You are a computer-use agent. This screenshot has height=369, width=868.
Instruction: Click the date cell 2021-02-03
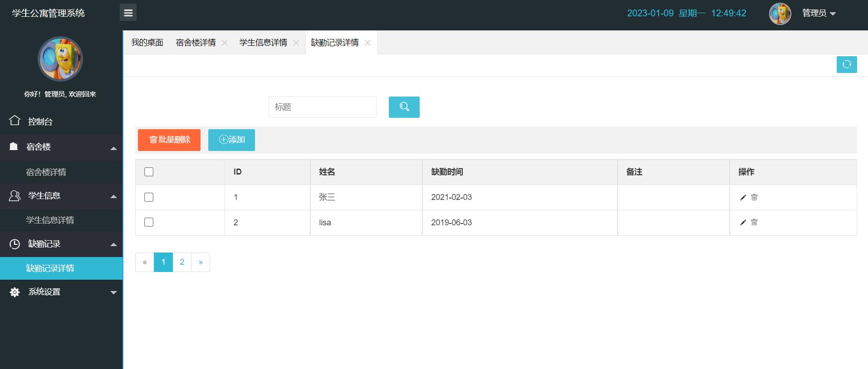click(x=520, y=197)
